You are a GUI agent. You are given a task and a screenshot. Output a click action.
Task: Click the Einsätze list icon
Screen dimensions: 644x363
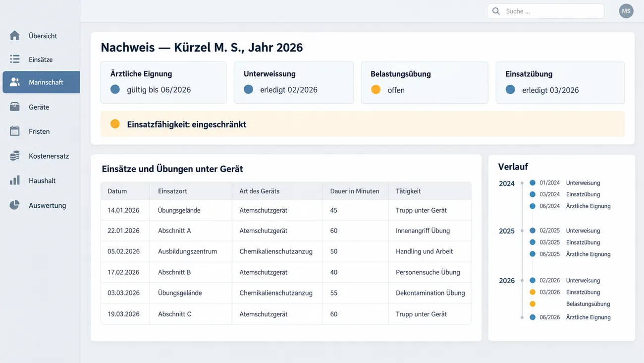[15, 60]
